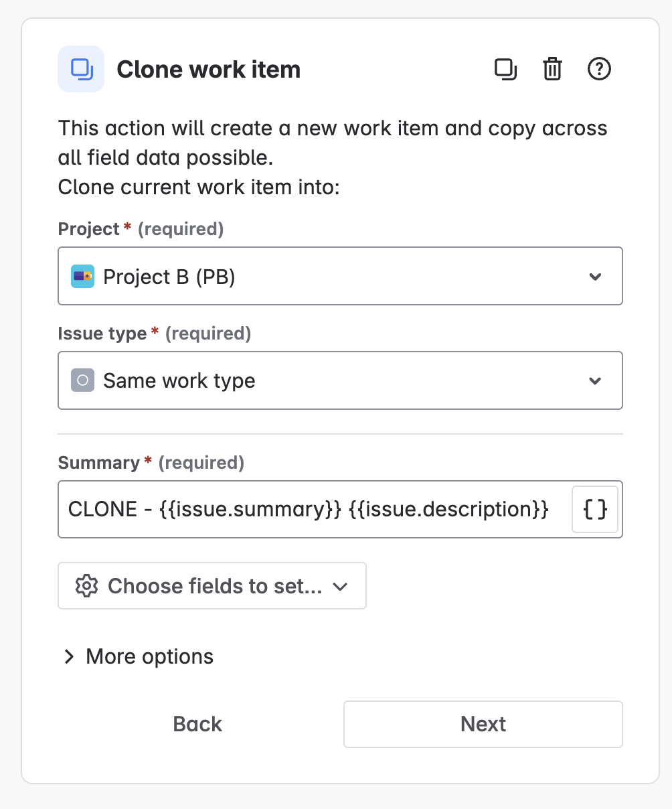The width and height of the screenshot is (672, 809).
Task: Delete the action with the trash icon
Action: [552, 69]
